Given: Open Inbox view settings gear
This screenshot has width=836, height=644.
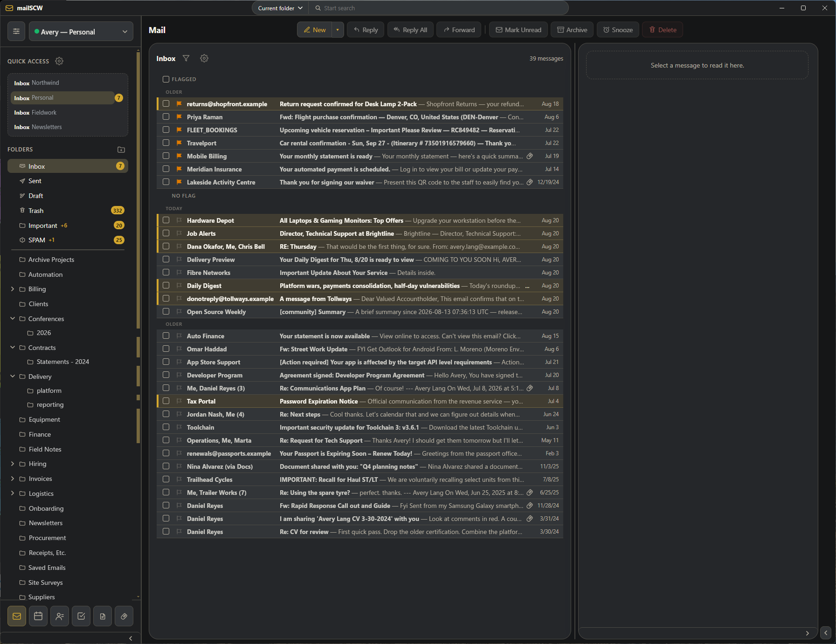Looking at the screenshot, I should click(204, 58).
